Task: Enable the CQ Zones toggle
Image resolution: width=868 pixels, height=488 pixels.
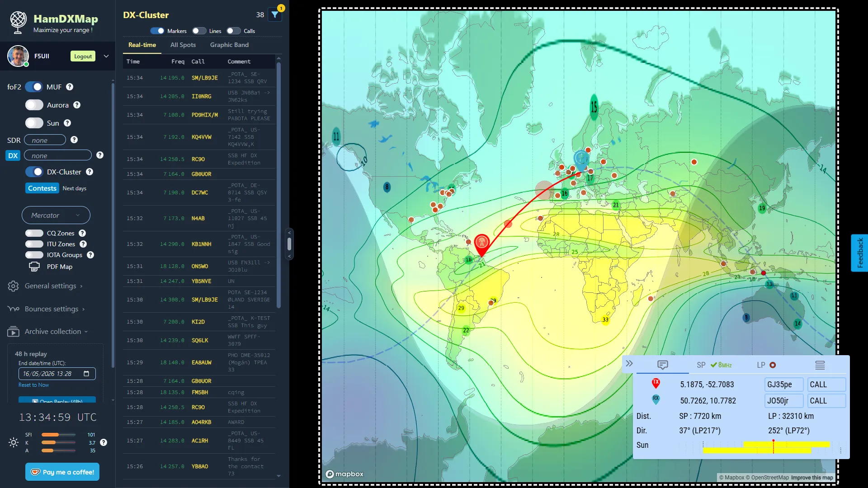Action: pyautogui.click(x=34, y=233)
